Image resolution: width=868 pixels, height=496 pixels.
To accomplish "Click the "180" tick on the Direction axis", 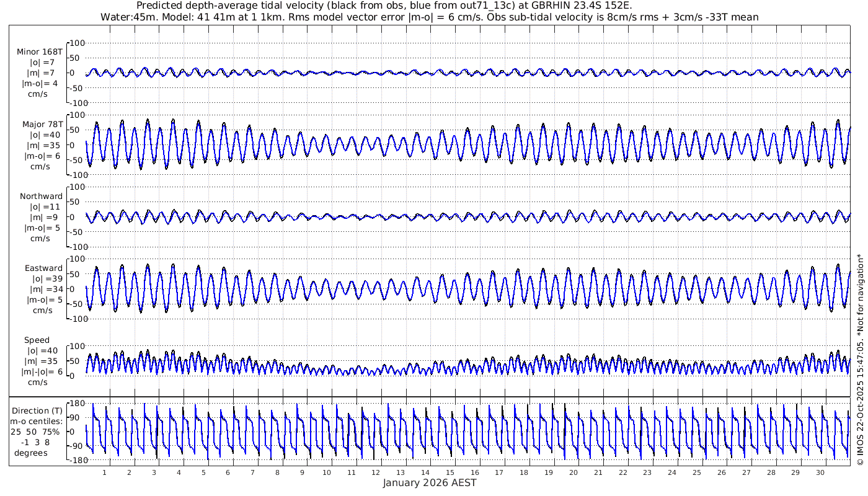I will (78, 404).
